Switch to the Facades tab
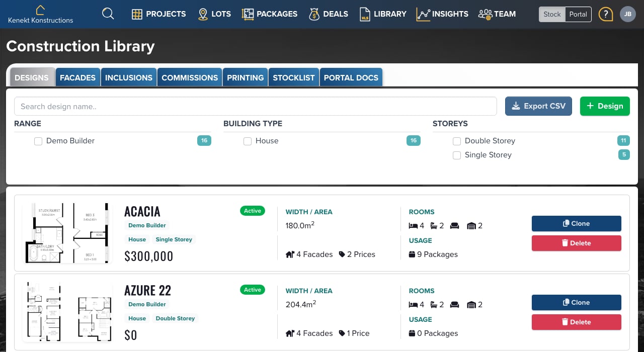The image size is (644, 352). tap(77, 77)
